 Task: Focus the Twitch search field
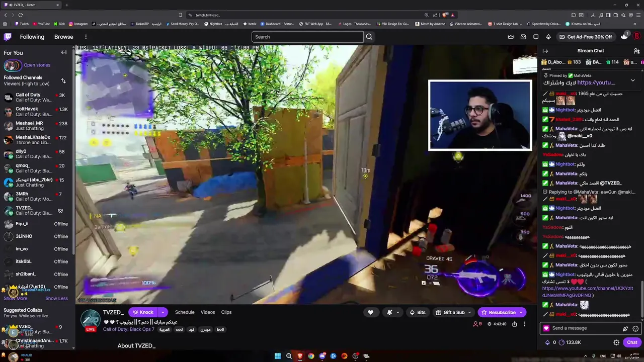pyautogui.click(x=307, y=37)
